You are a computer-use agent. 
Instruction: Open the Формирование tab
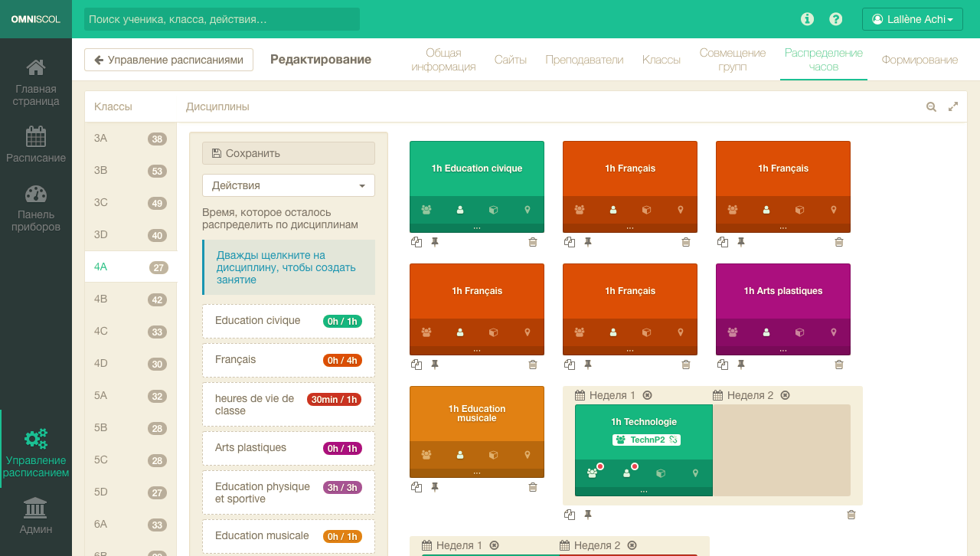pyautogui.click(x=920, y=60)
